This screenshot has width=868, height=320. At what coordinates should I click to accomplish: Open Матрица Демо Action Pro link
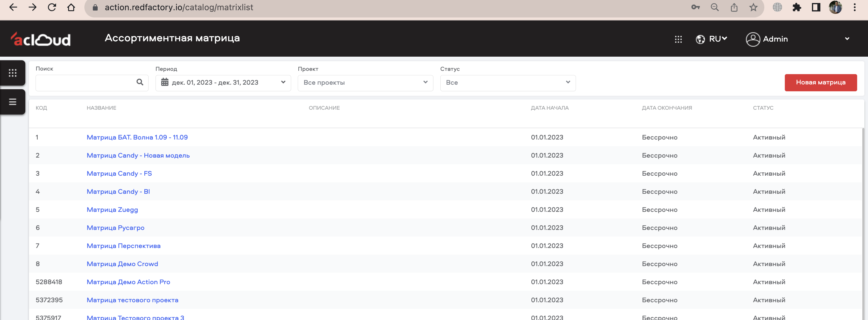click(128, 282)
